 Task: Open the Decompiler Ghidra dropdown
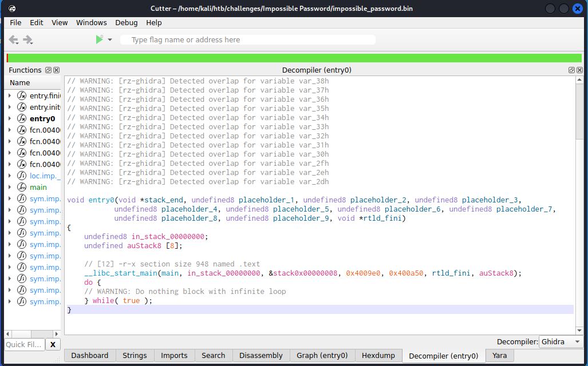click(x=561, y=341)
